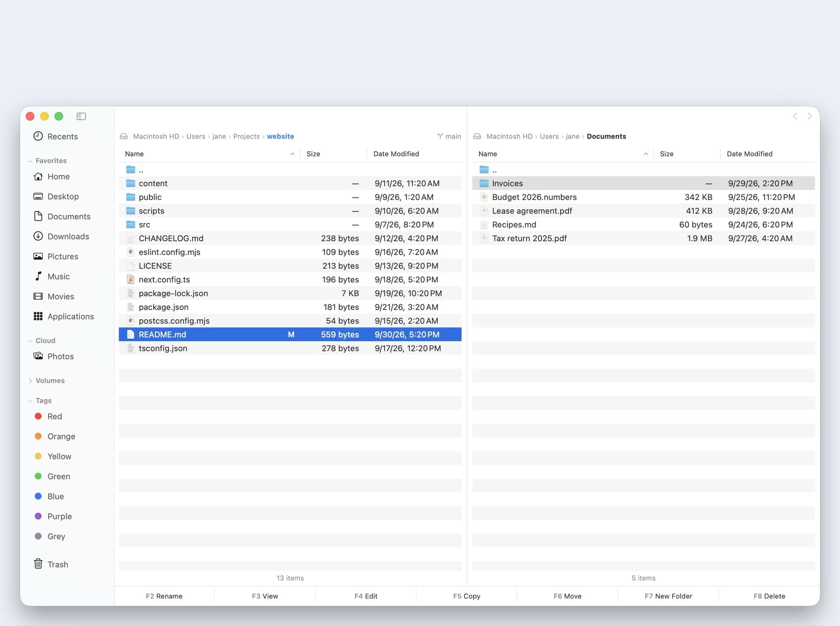Open Applications from the sidebar
This screenshot has width=840, height=626.
click(x=63, y=316)
